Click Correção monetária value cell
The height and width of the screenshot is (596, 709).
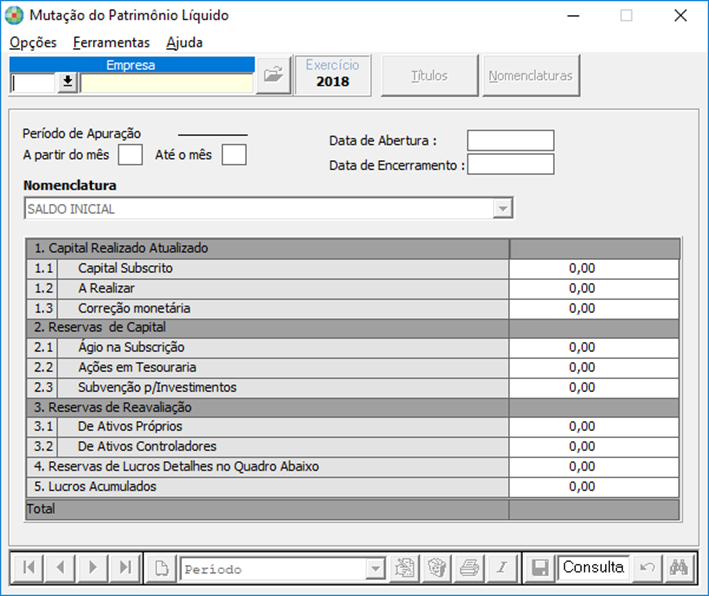(594, 308)
